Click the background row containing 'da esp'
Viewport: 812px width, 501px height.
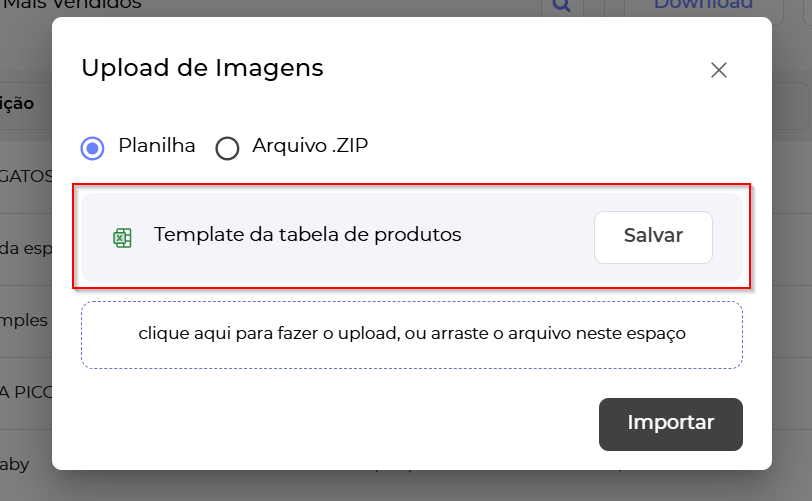[x=26, y=248]
